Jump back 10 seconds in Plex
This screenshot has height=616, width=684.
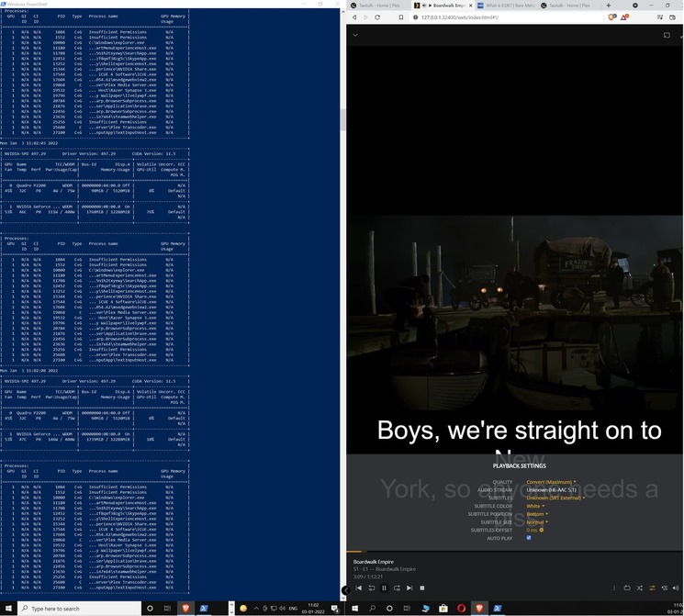pyautogui.click(x=371, y=588)
